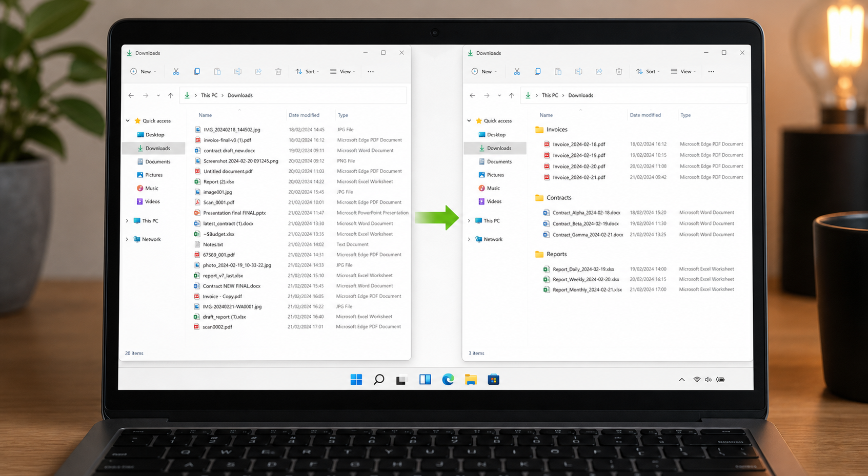Go back in left window navigation
The image size is (868, 476).
131,95
